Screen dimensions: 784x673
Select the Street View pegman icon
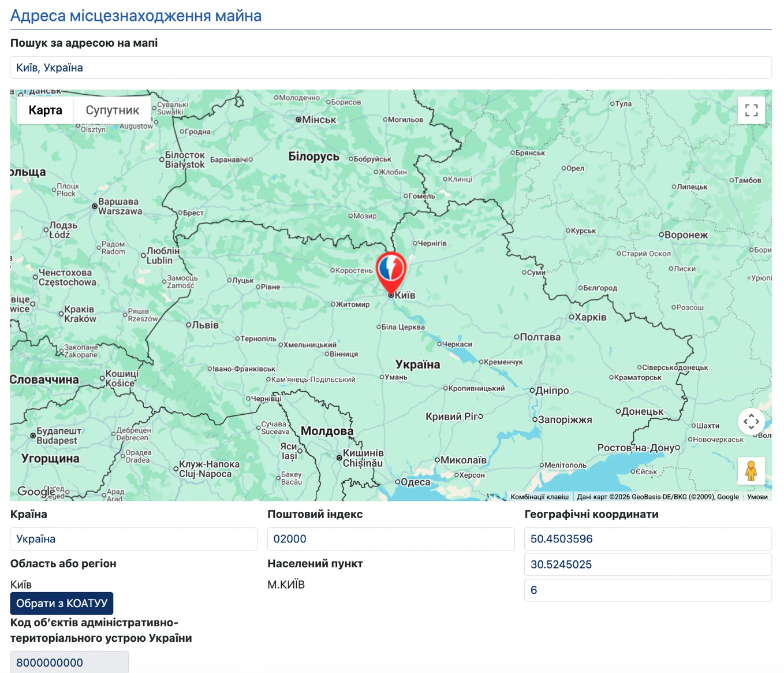coord(751,471)
